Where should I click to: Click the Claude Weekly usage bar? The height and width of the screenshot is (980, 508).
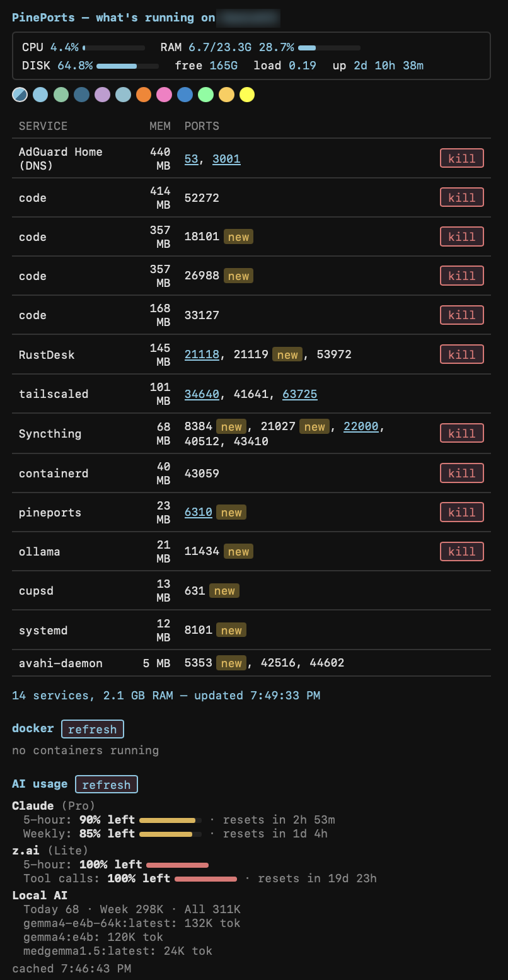[171, 834]
